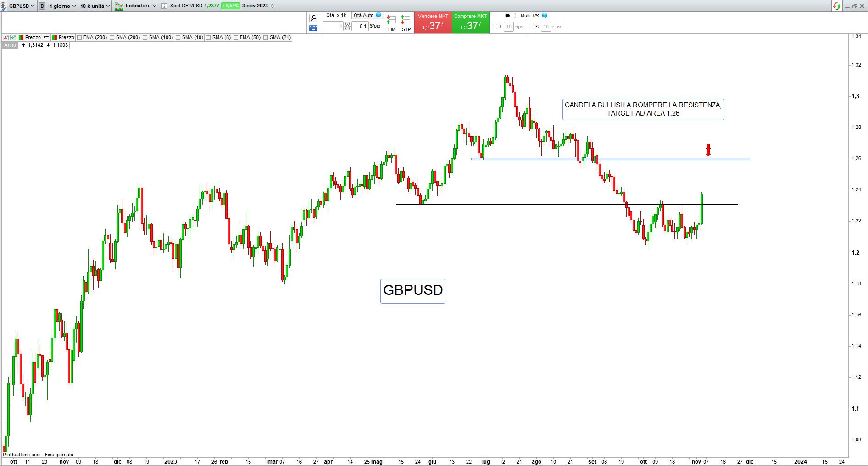The width and height of the screenshot is (868, 466).
Task: Click the blue keyboard icon in the order panel
Action: pos(313,28)
